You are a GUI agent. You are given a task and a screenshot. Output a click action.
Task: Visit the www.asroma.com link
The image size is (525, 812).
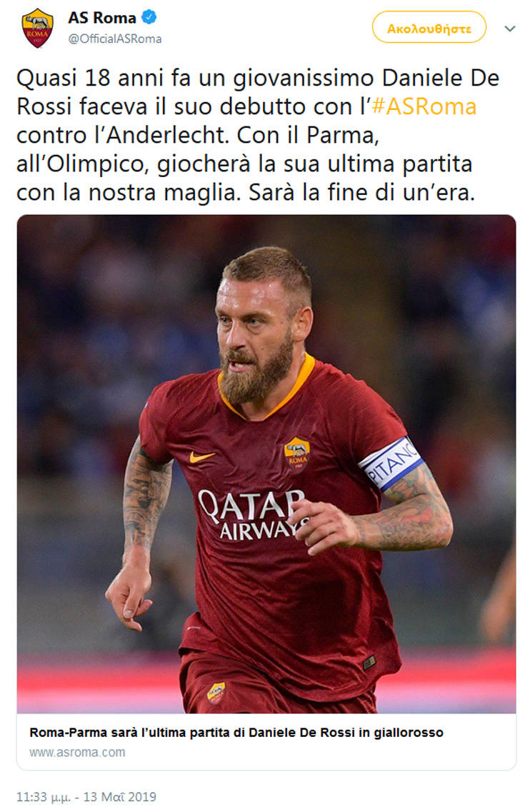pos(77,752)
